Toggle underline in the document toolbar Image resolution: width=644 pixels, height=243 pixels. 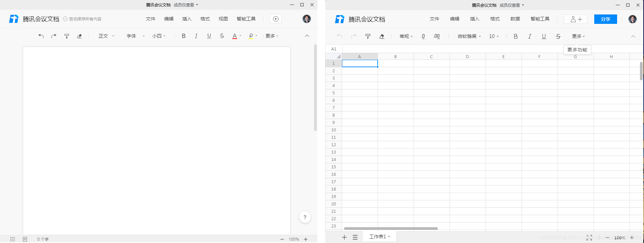tap(209, 36)
